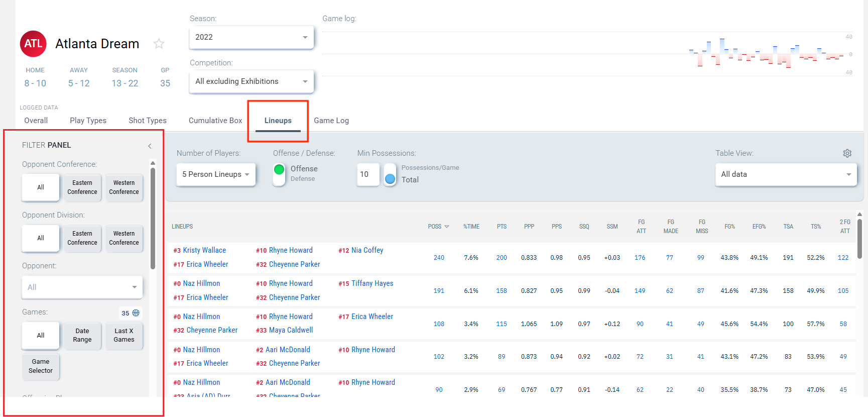The height and width of the screenshot is (417, 868).
Task: Choose the Date Range games filter
Action: pos(82,336)
